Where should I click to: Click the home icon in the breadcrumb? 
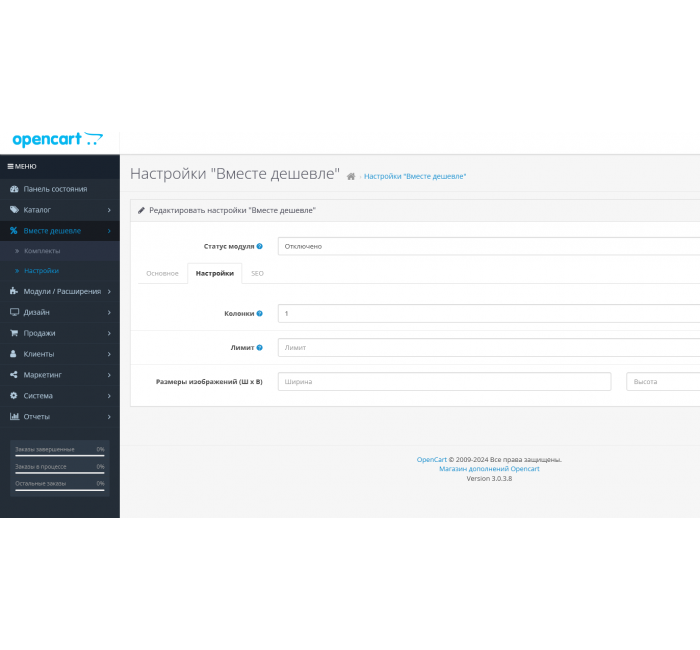click(x=351, y=176)
